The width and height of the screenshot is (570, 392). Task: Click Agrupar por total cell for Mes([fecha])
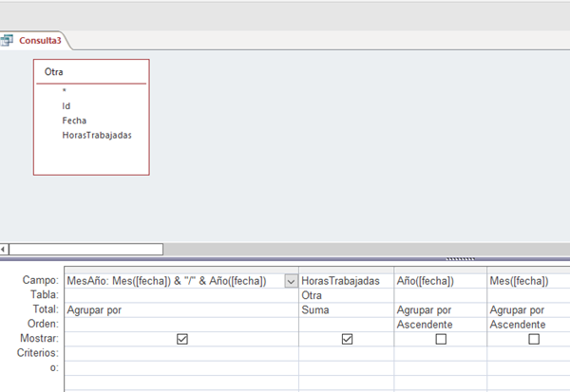coord(528,309)
